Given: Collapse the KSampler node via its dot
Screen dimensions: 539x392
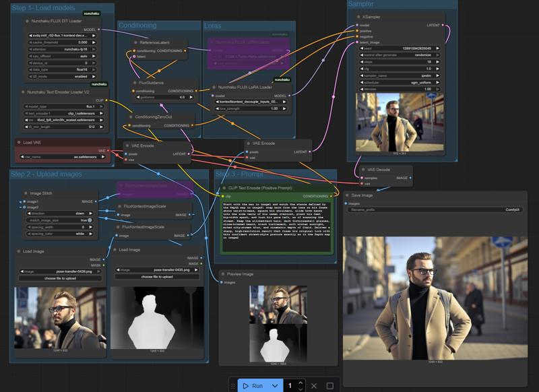Looking at the screenshot, I should coord(358,16).
